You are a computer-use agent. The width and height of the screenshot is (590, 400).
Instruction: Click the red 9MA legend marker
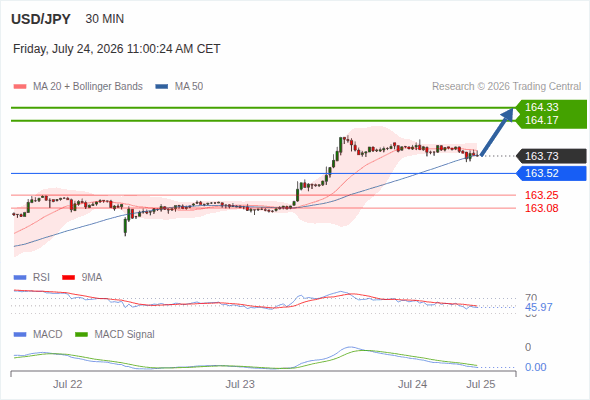(68, 278)
